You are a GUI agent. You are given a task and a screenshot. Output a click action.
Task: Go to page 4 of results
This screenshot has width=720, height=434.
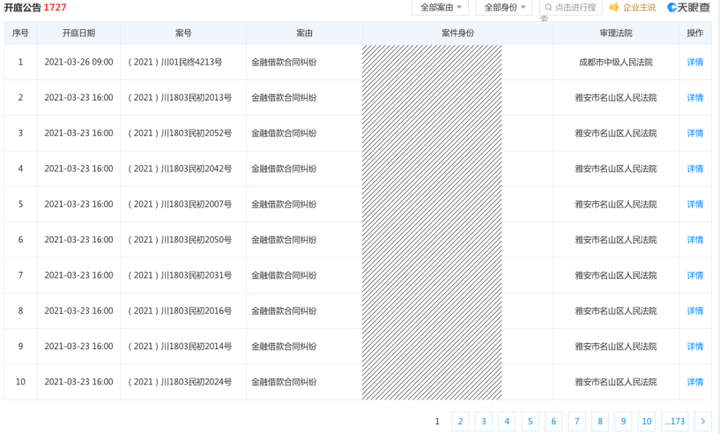pyautogui.click(x=507, y=421)
